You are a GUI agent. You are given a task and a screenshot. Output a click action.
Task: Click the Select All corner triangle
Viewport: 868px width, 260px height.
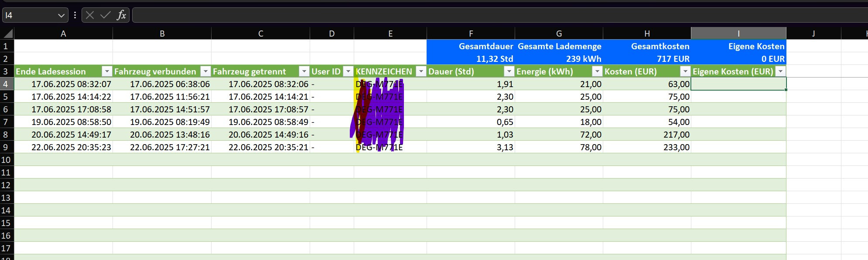pyautogui.click(x=7, y=34)
